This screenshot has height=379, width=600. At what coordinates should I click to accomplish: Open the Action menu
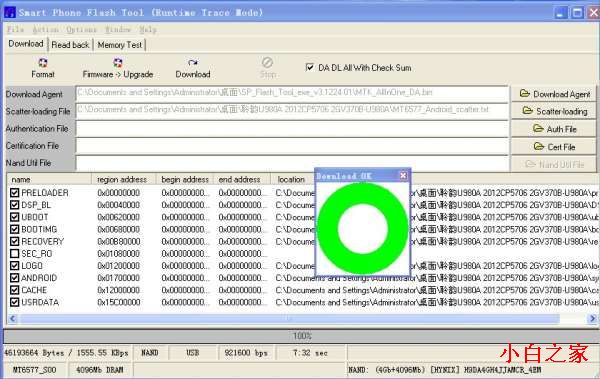(x=46, y=29)
